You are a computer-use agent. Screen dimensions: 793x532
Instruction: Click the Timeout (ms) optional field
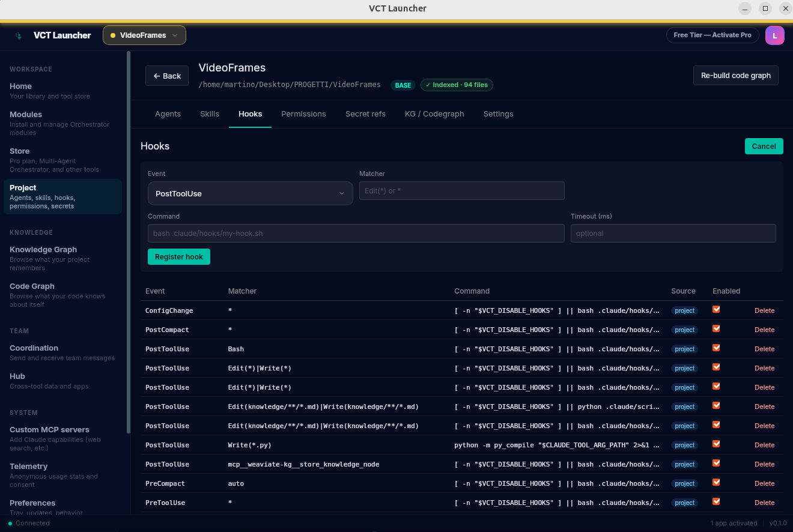point(673,234)
